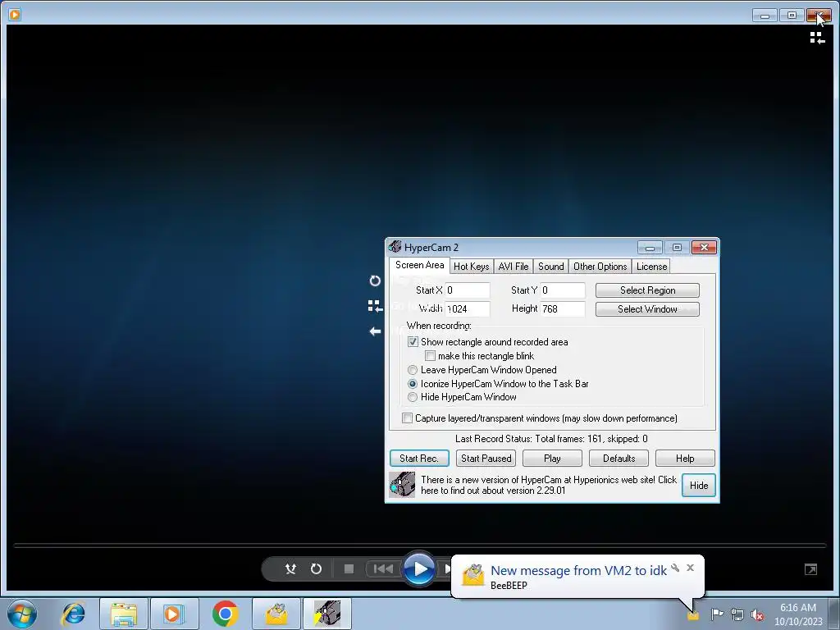Open notification settings wrench icon
This screenshot has width=840, height=630.
click(x=675, y=568)
